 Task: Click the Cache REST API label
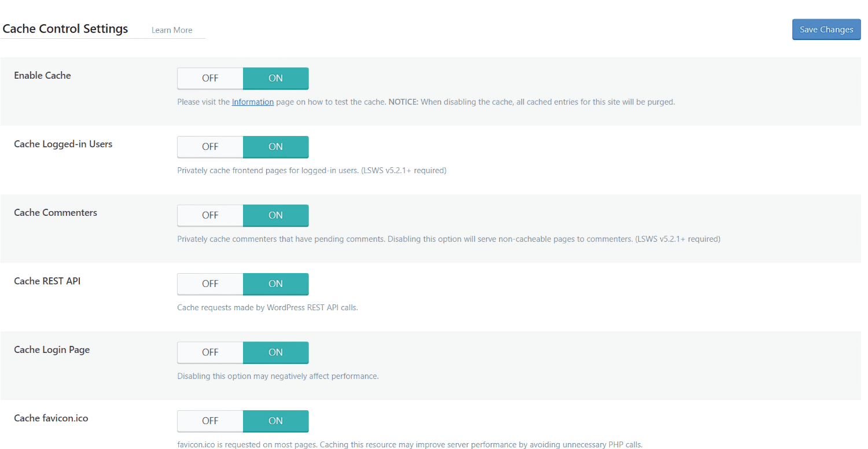pyautogui.click(x=47, y=281)
